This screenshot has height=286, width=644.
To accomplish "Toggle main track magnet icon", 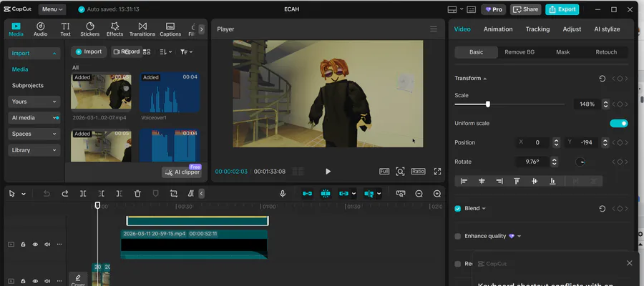I will point(307,194).
